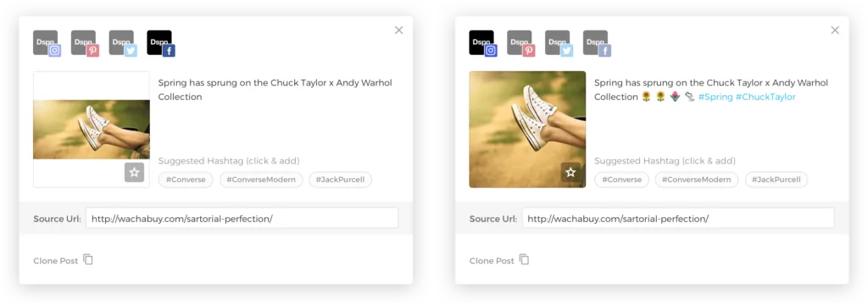Click Twitter account icon in right dialog
868x306 pixels.
[x=559, y=43]
